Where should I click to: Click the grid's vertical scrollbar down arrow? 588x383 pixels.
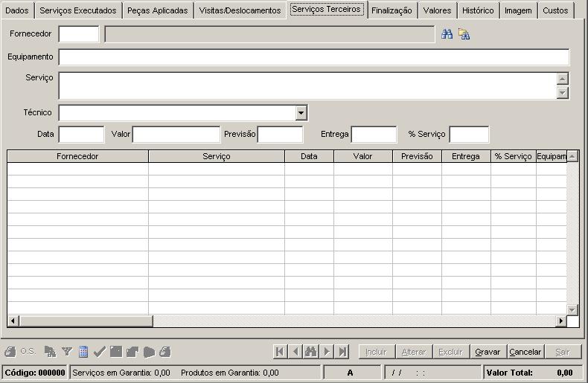(x=572, y=309)
